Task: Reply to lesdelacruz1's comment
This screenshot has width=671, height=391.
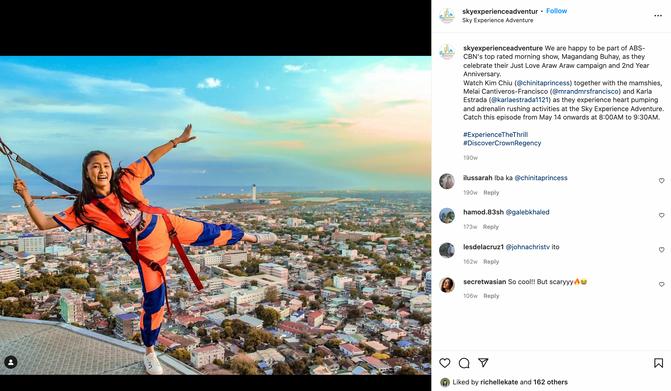Action: 491,262
